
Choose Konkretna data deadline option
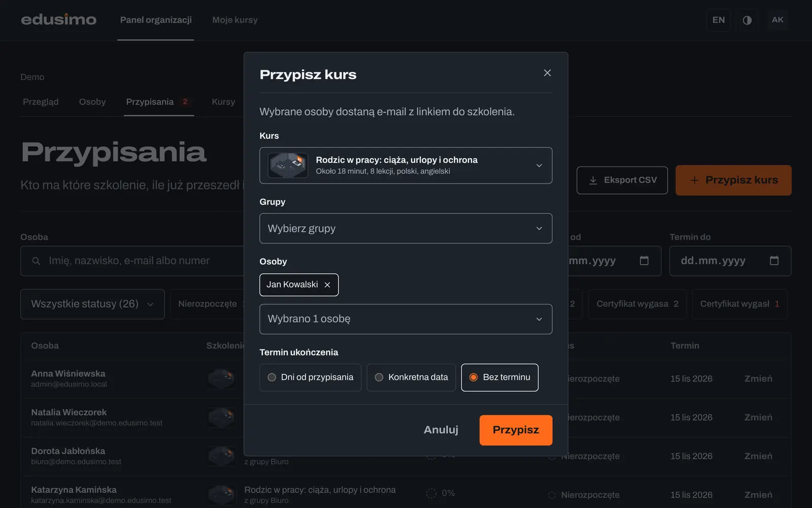coord(411,377)
